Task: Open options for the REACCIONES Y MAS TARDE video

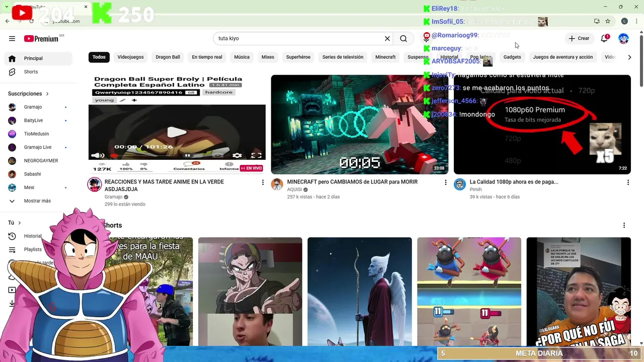Action: pyautogui.click(x=263, y=183)
